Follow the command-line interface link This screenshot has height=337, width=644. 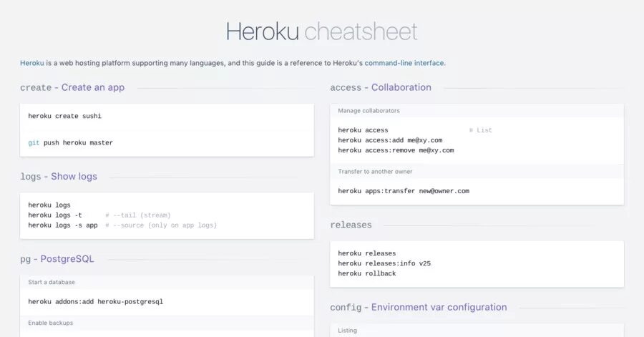(404, 63)
